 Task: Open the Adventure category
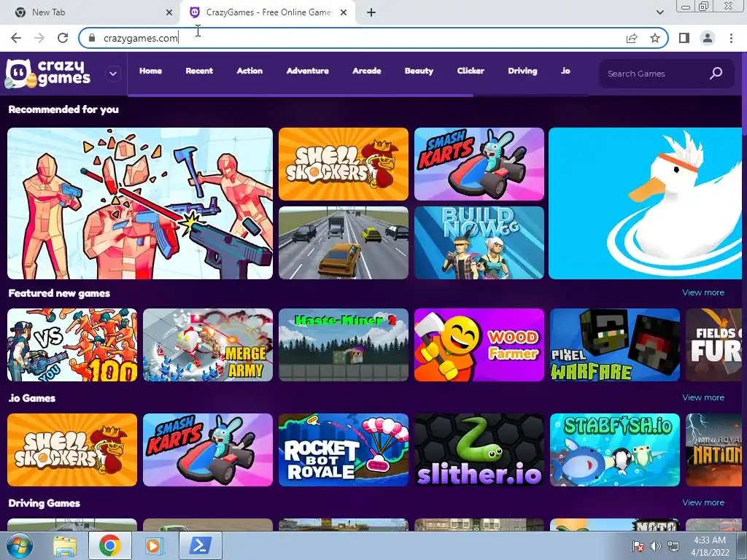[x=307, y=71]
